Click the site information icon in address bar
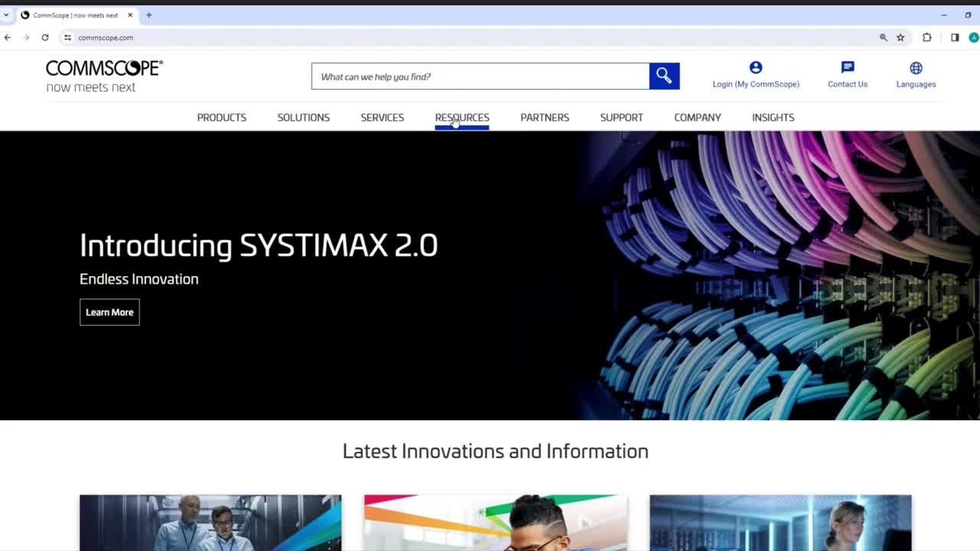Viewport: 980px width, 551px height. click(x=67, y=37)
